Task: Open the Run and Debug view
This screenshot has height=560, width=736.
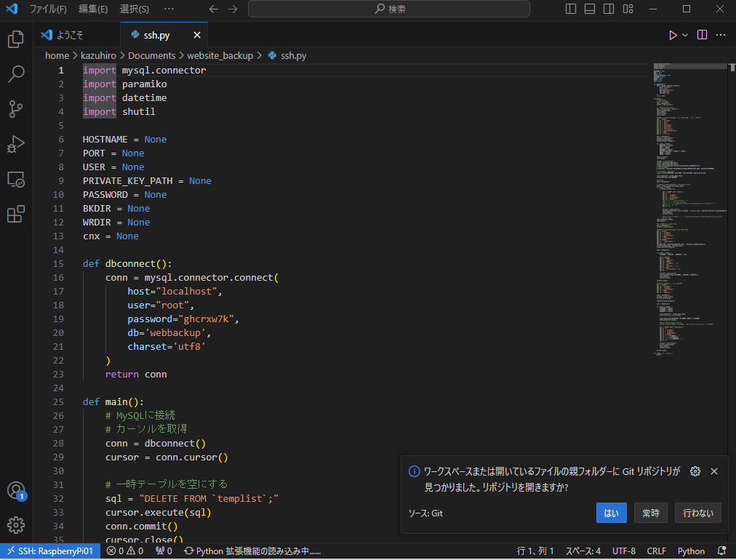Action: click(x=16, y=144)
